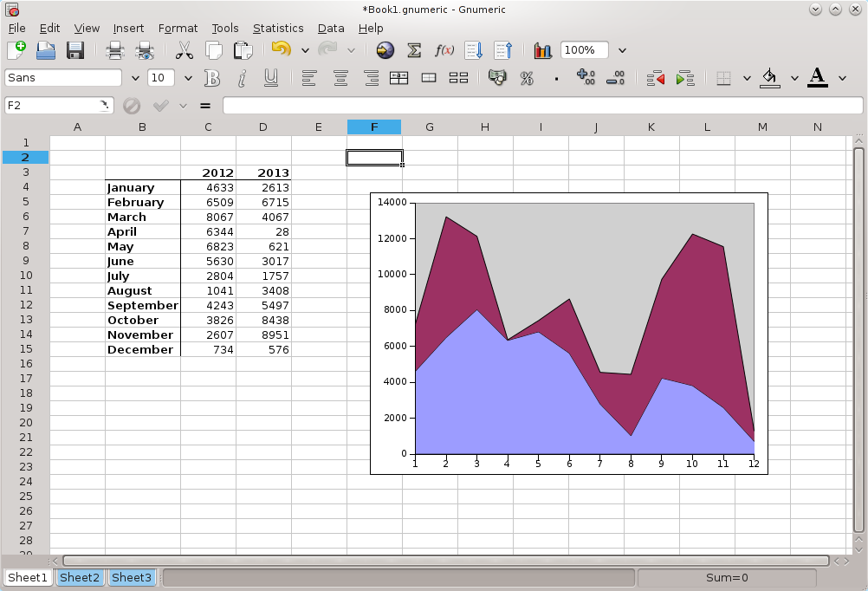Open font size dropdown
Screen dimensions: 868x591
pos(188,78)
